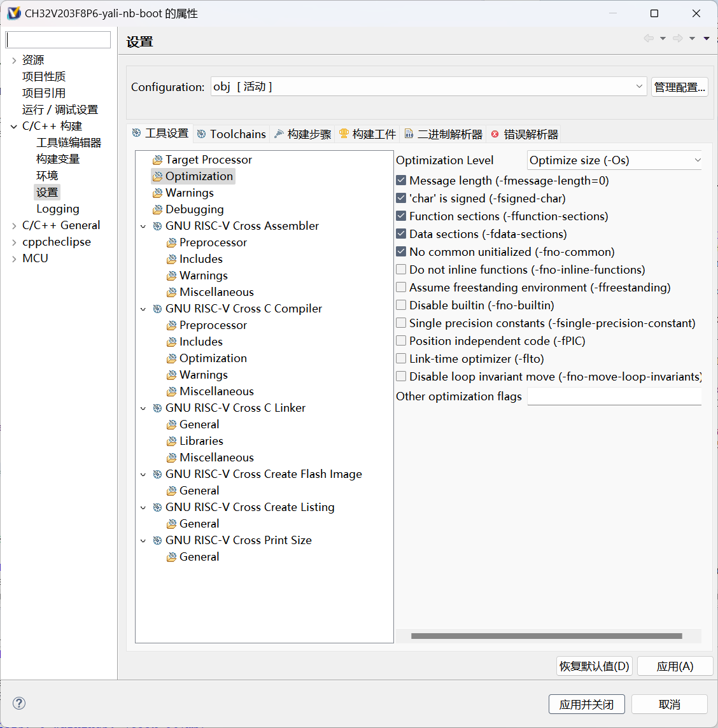Image resolution: width=718 pixels, height=728 pixels.
Task: Click the horizontal scrollbar below options
Action: tap(546, 636)
